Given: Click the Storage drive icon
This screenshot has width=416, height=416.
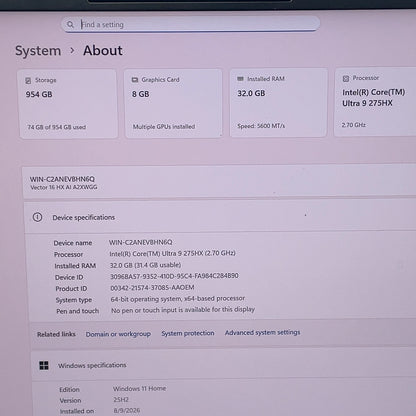Looking at the screenshot, I should 29,80.
